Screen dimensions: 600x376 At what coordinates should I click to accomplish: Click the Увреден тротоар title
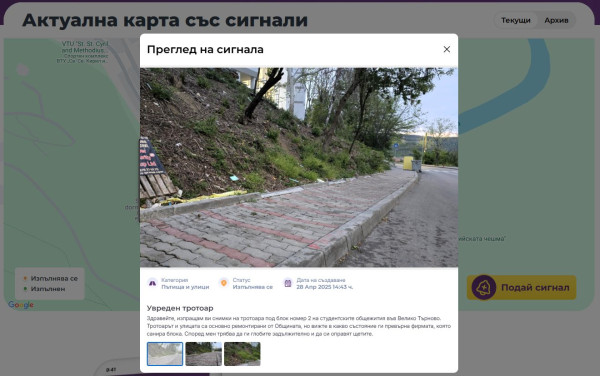tap(180, 308)
